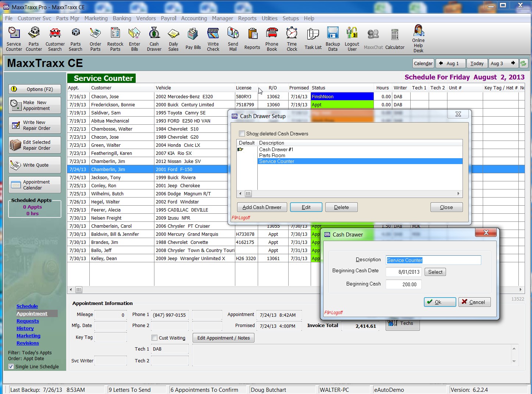Click the Beginning Cash Date field
Viewport: 532px width, 394px height.
[404, 272]
